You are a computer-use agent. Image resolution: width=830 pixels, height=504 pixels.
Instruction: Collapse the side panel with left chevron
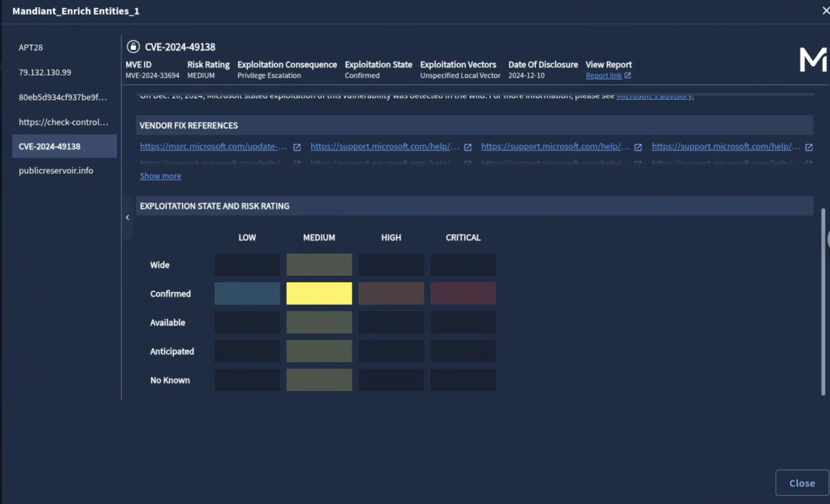coord(128,218)
